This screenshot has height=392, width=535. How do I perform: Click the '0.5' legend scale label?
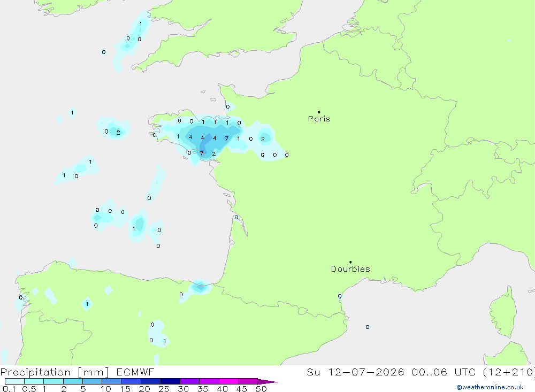point(29,389)
